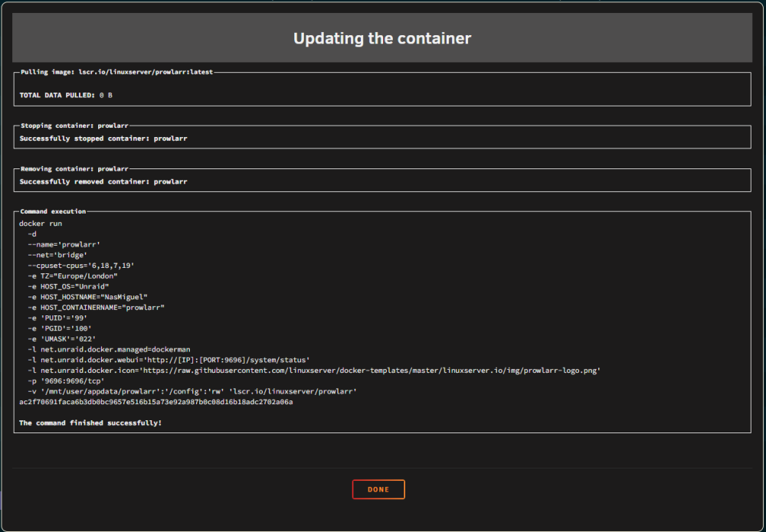
Task: Click 'TOTAL DATA PULLED: 0 B' line
Action: pyautogui.click(x=66, y=95)
